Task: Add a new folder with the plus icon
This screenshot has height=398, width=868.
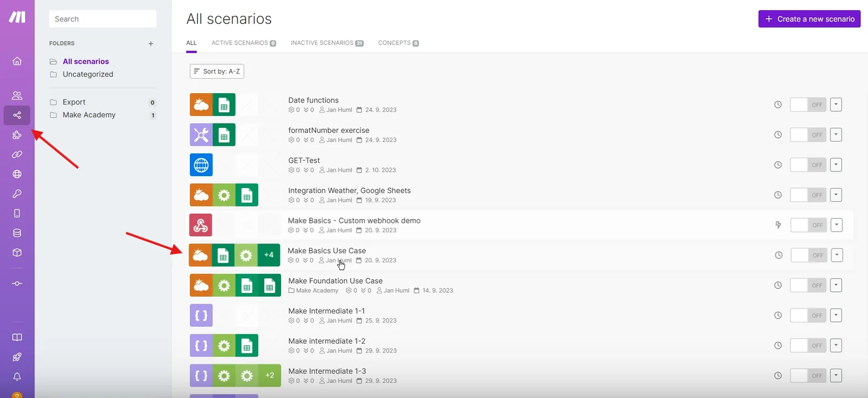Action: coord(151,43)
